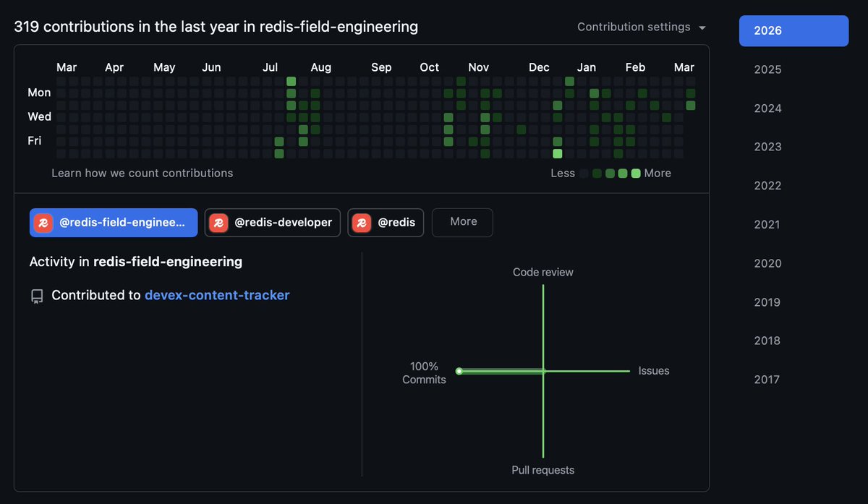
Task: Click the Redis logo in @redis button
Action: click(x=362, y=223)
